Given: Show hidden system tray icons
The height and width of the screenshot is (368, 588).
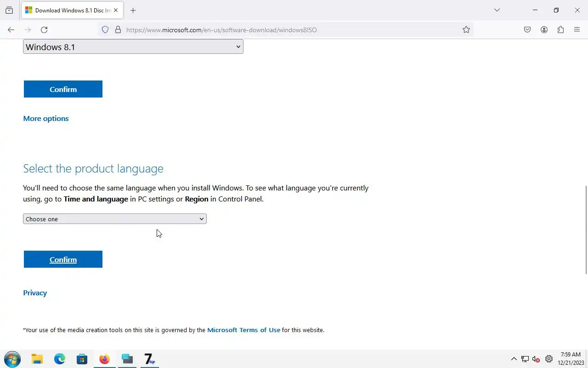Looking at the screenshot, I should (514, 359).
